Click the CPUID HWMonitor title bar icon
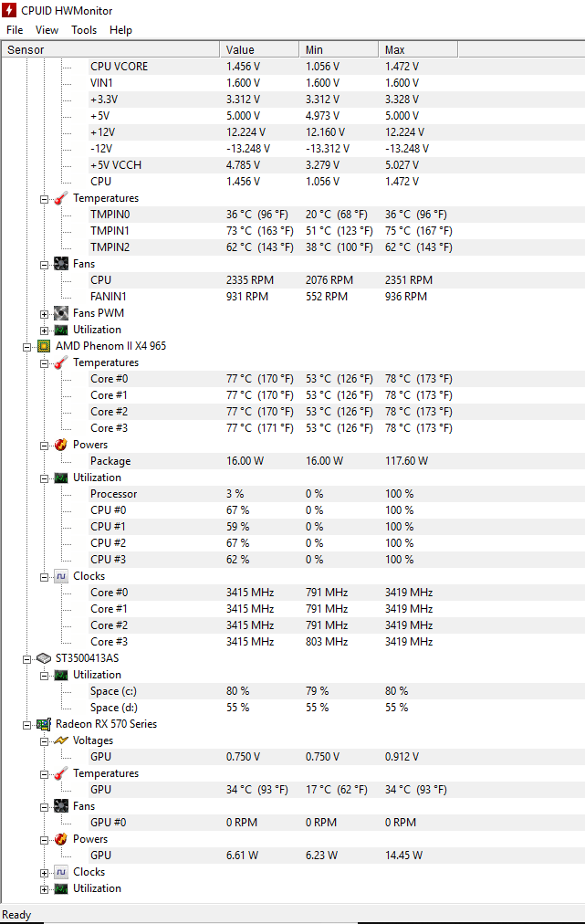585x924 pixels. [x=10, y=10]
